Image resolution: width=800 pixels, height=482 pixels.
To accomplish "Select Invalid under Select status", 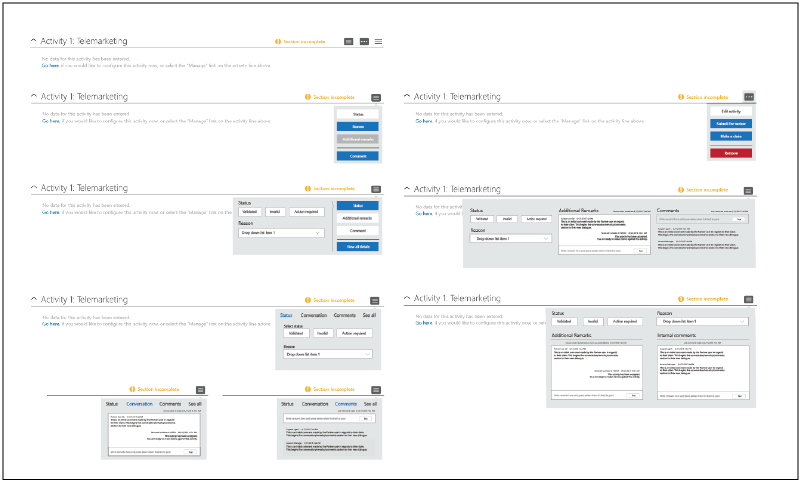I will point(323,333).
